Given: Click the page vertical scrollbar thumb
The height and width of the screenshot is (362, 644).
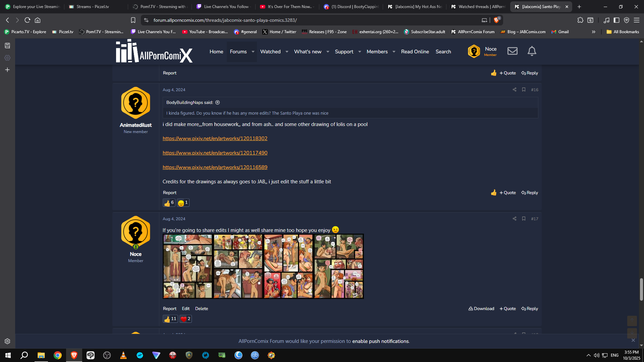Looking at the screenshot, I should pos(641,289).
